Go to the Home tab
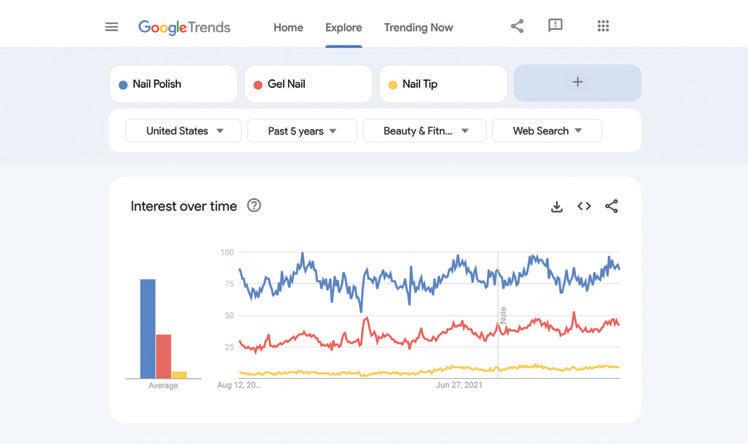The width and height of the screenshot is (748, 444). (288, 27)
